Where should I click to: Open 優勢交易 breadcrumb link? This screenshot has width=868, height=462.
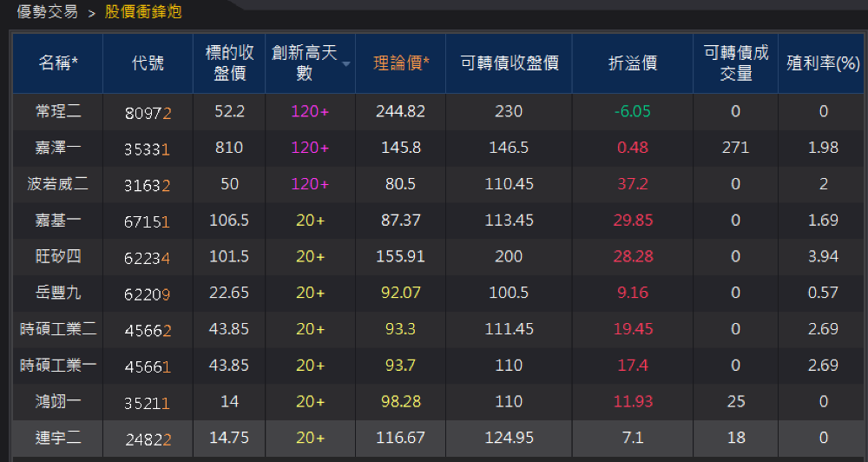click(47, 11)
